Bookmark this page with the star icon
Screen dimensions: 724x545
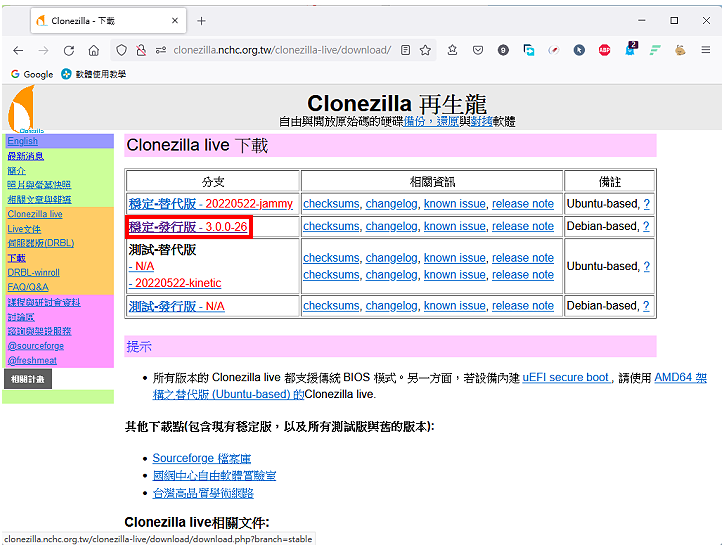(425, 50)
